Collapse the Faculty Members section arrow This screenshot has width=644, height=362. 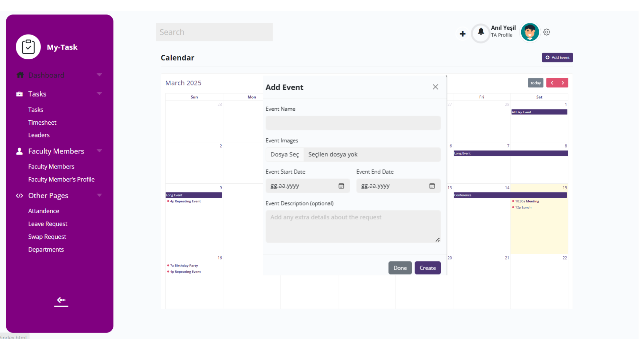pyautogui.click(x=99, y=151)
